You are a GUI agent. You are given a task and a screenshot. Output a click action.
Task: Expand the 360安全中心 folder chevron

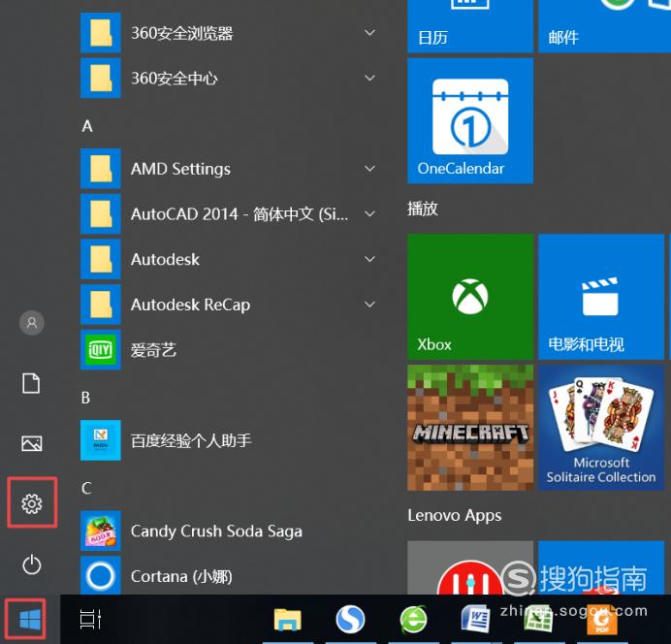coord(369,78)
